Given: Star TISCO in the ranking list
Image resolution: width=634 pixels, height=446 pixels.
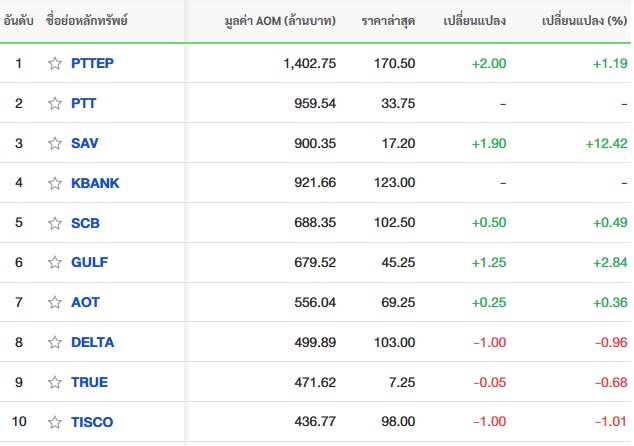Looking at the screenshot, I should click(55, 422).
